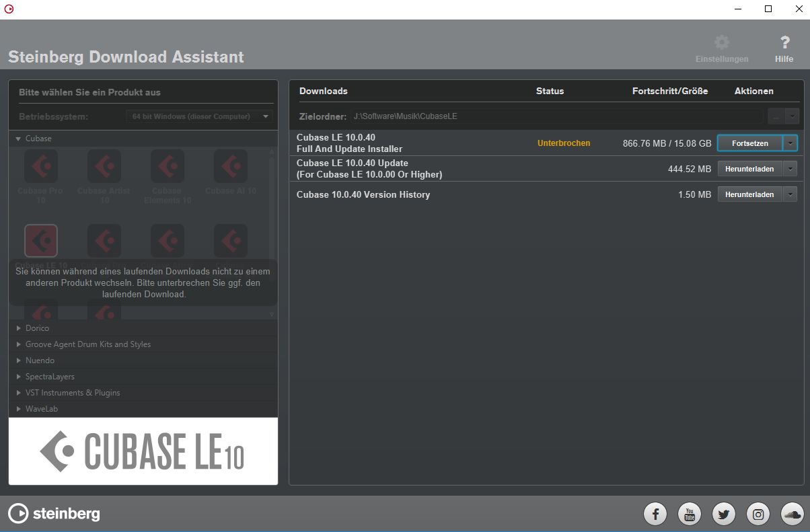
Task: Click the Status column header
Action: click(x=550, y=91)
